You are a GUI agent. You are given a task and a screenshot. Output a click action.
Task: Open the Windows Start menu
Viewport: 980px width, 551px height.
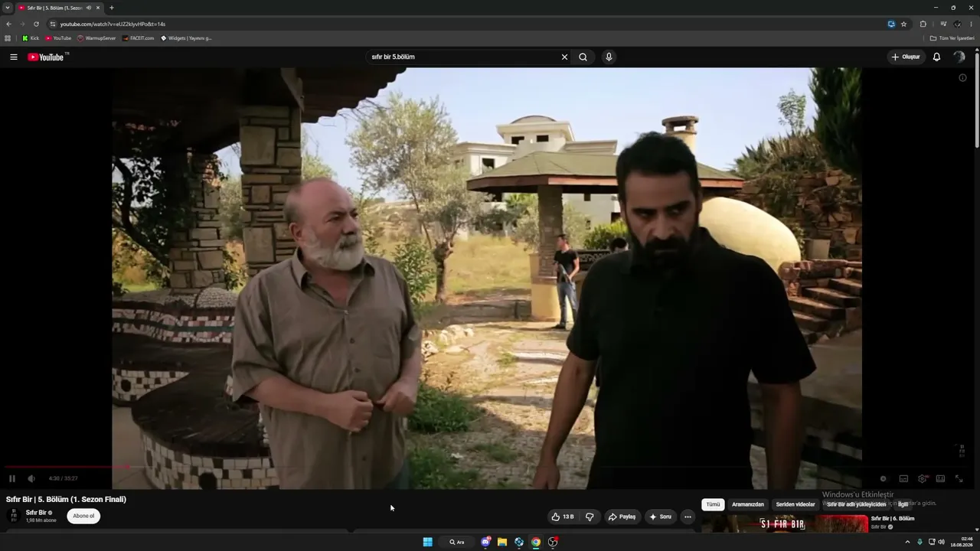tap(427, 542)
